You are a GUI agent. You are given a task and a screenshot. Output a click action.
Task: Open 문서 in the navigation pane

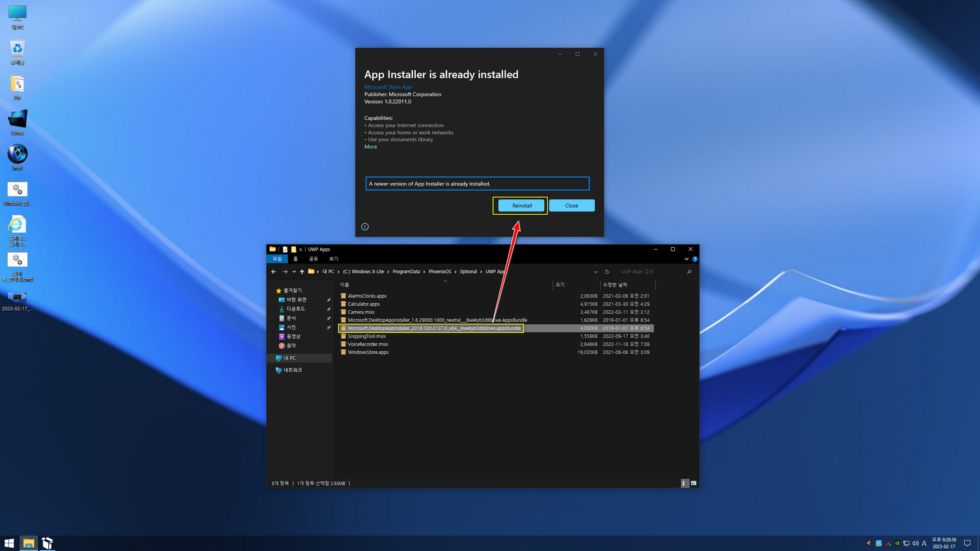(291, 318)
